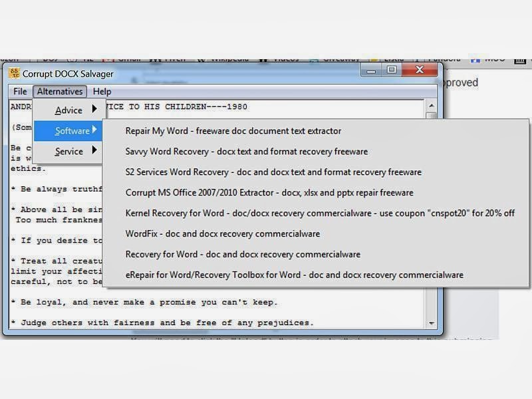Viewport: 532px width, 399px height.
Task: Expand the Service submenu
Action: (68, 151)
